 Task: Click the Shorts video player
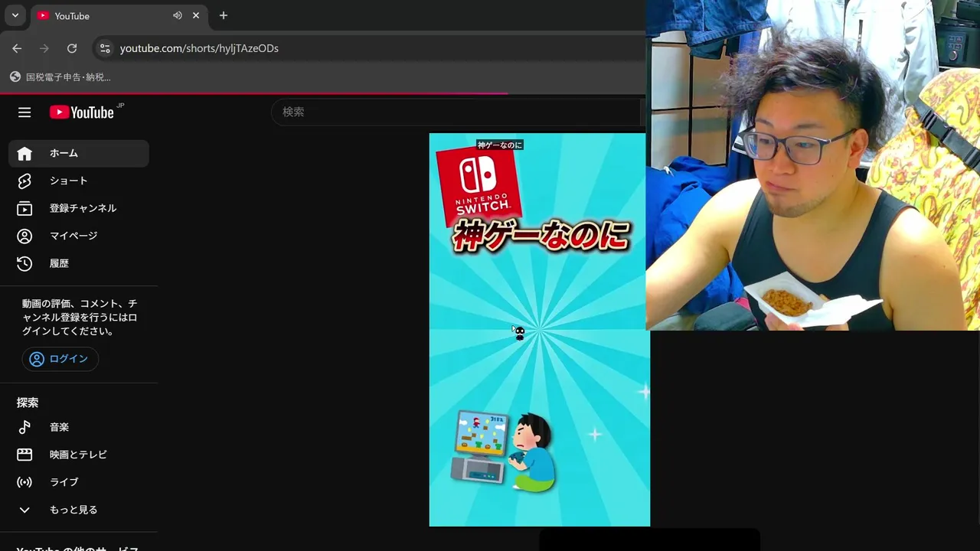[539, 330]
